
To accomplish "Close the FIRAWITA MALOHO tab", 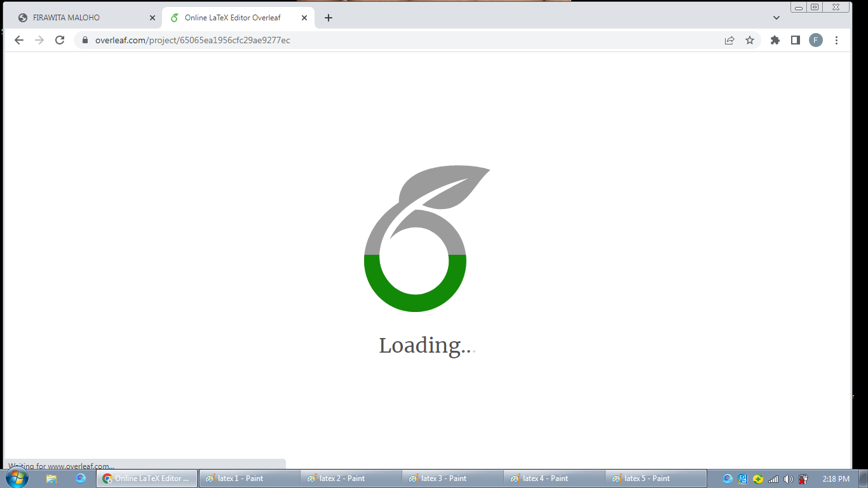I will coord(152,18).
